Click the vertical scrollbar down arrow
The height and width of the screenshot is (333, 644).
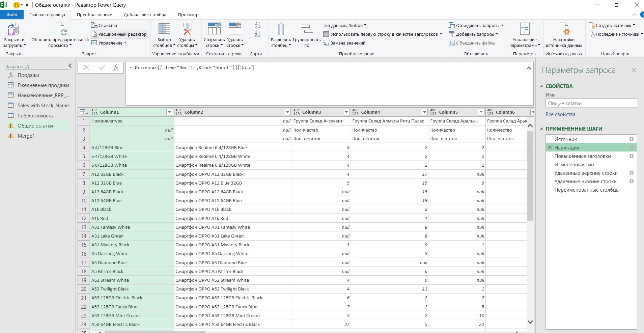[x=530, y=322]
